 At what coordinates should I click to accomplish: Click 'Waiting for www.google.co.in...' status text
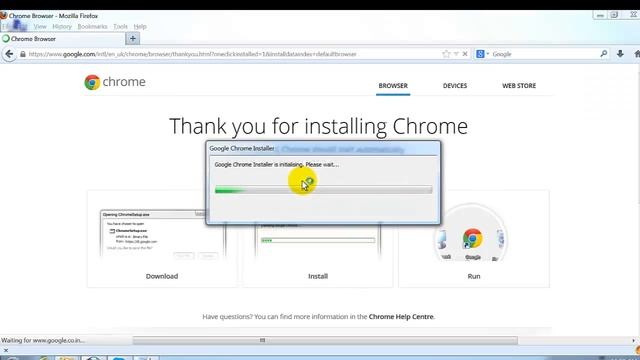pyautogui.click(x=42, y=340)
